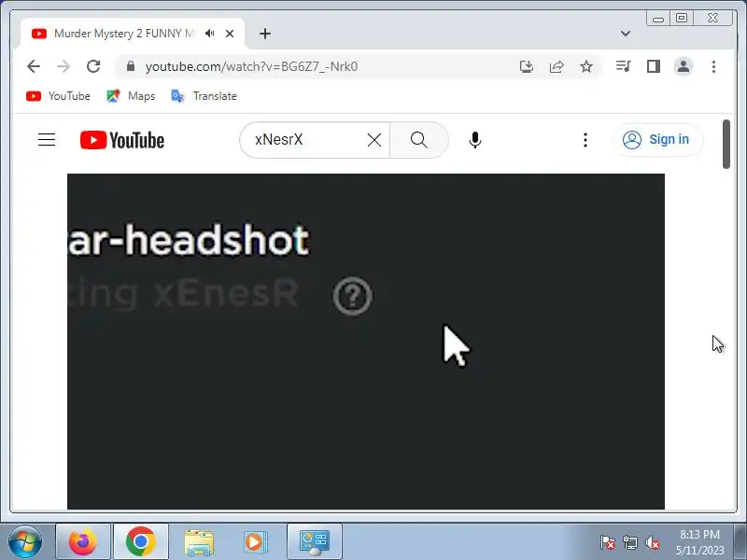The image size is (747, 560).
Task: Click the page vertical scrollbar thumb
Action: click(x=726, y=144)
